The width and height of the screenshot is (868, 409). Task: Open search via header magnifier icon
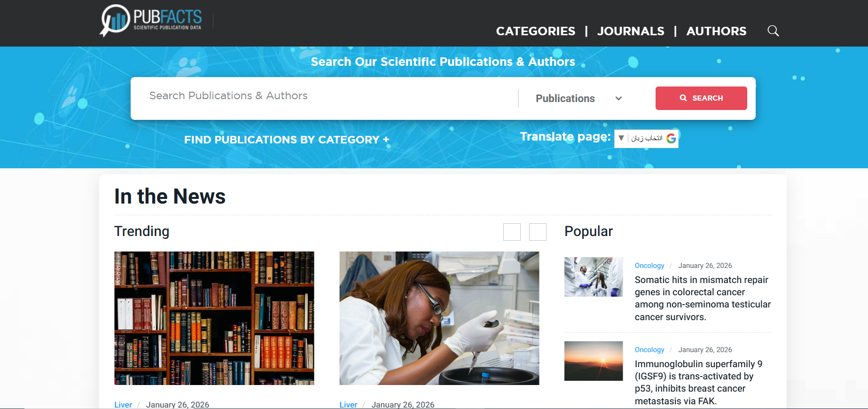[773, 31]
